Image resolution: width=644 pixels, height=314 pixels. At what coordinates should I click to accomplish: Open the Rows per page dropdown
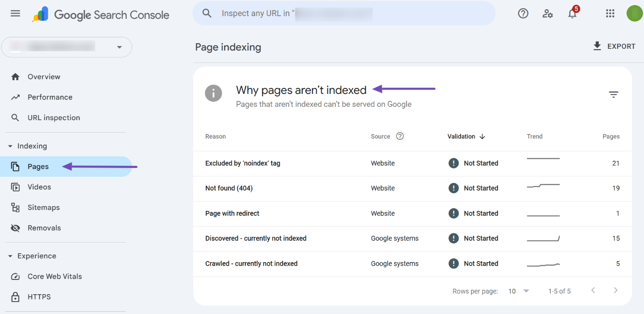(x=519, y=291)
